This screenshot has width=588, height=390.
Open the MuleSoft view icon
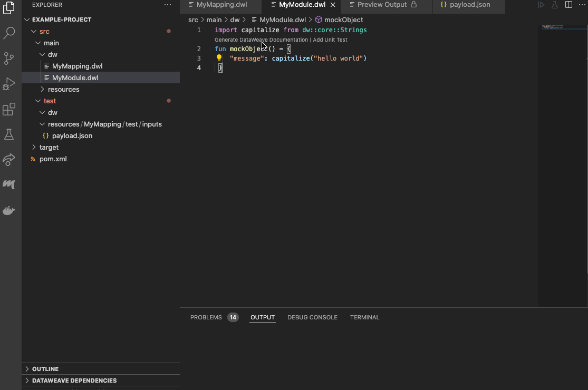(8, 184)
